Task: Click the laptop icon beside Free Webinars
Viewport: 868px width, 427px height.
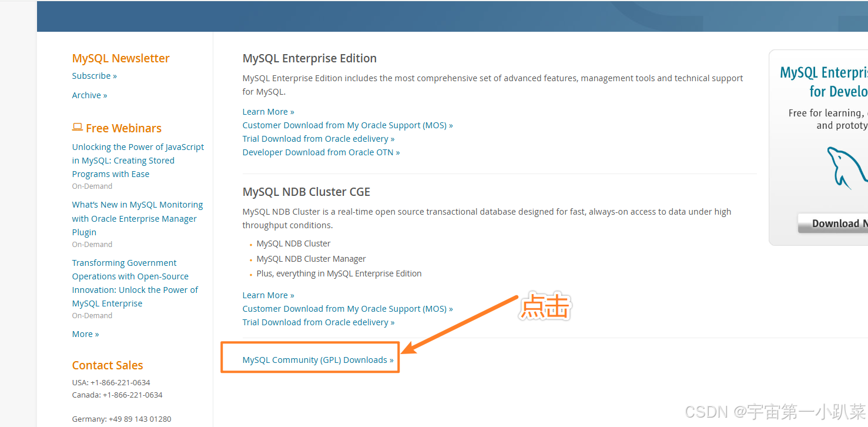Action: point(77,127)
